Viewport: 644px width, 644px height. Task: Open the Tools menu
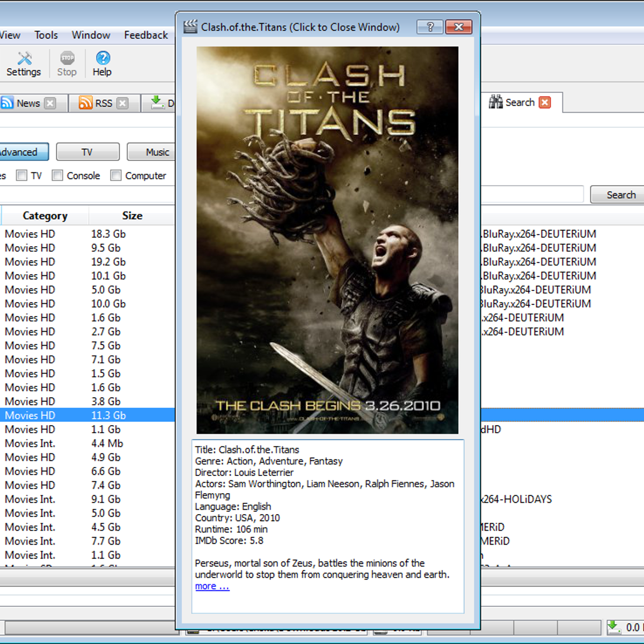point(46,35)
